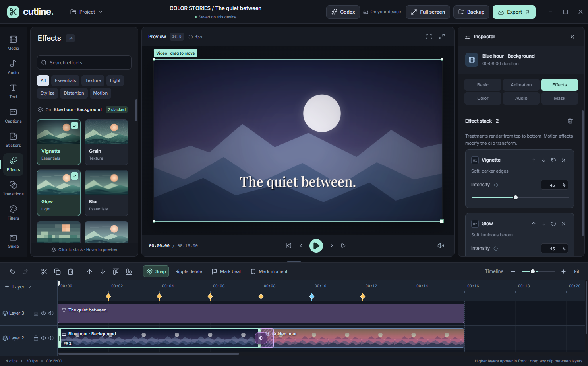Image resolution: width=588 pixels, height=366 pixels.
Task: Mute Layer 2 audio
Action: coord(51,338)
